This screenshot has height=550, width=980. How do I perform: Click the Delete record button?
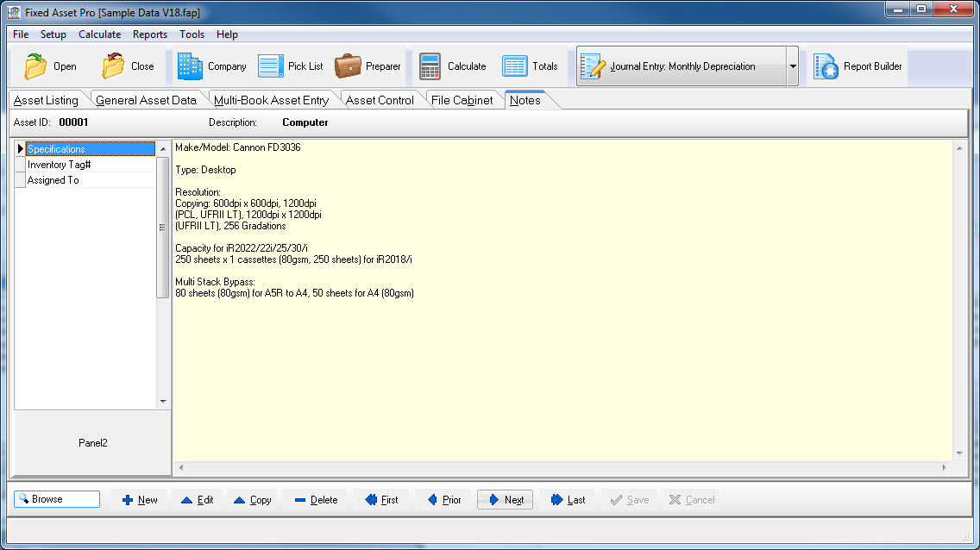(x=315, y=500)
